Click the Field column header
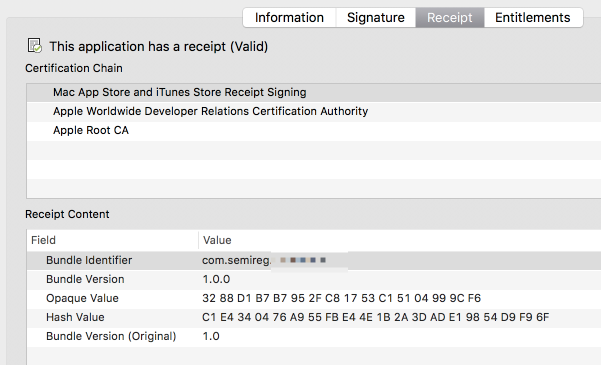The width and height of the screenshot is (601, 365). coord(112,240)
